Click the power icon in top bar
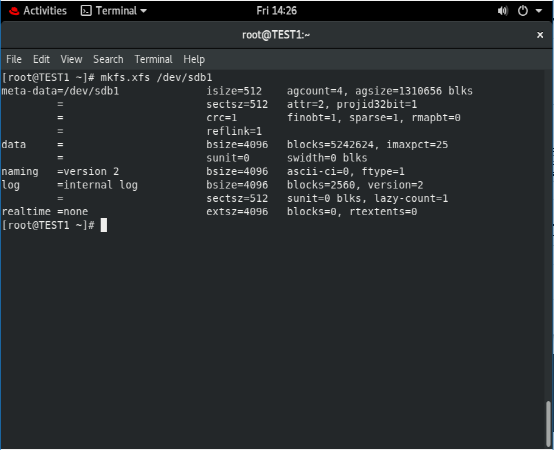Screen dimensions: 554x450 [523, 11]
